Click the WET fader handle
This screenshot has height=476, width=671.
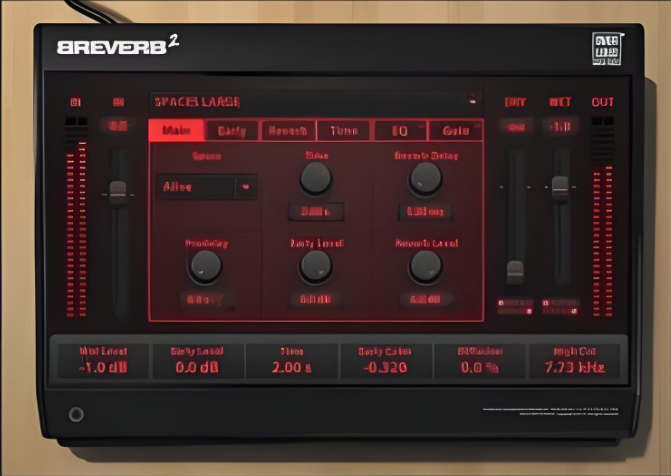click(560, 187)
